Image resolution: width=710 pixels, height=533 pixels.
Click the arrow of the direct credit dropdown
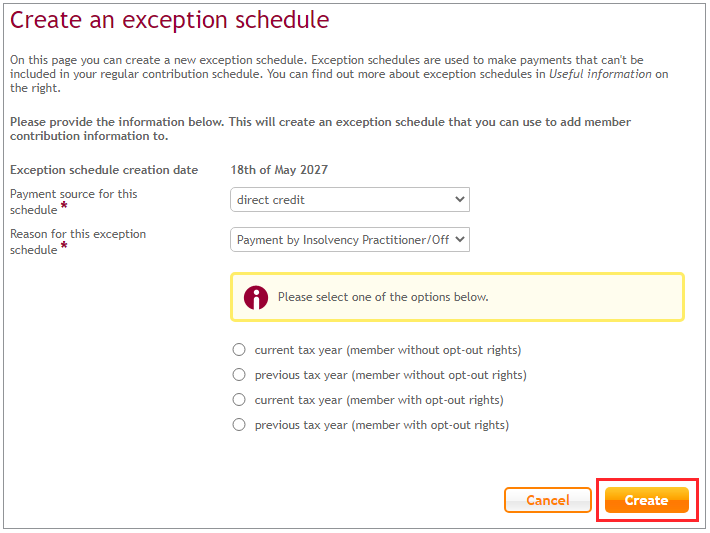460,199
